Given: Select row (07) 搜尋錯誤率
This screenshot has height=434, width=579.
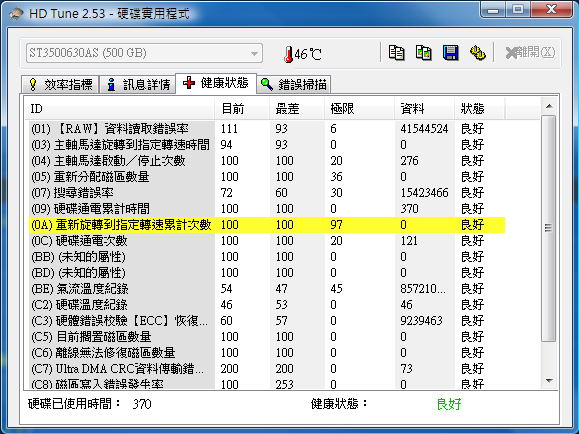Looking at the screenshot, I should tap(267, 192).
